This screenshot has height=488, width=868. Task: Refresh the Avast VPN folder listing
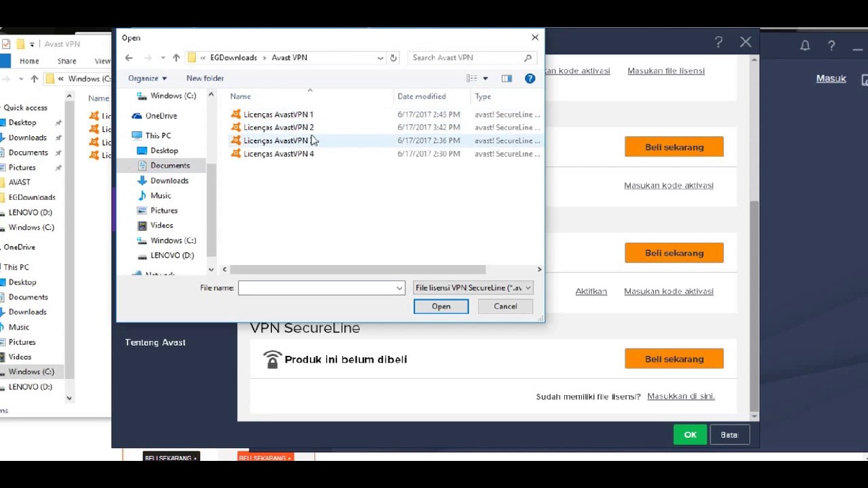click(x=393, y=58)
